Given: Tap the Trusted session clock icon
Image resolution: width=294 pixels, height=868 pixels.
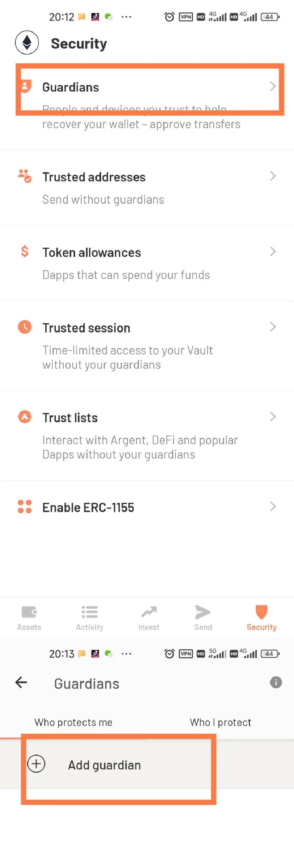Looking at the screenshot, I should (x=25, y=327).
